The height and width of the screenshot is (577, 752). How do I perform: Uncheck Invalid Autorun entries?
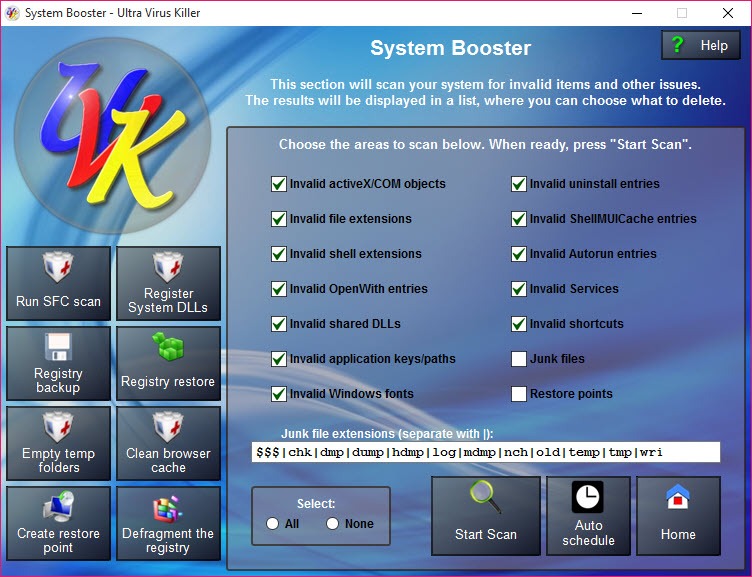pyautogui.click(x=518, y=254)
